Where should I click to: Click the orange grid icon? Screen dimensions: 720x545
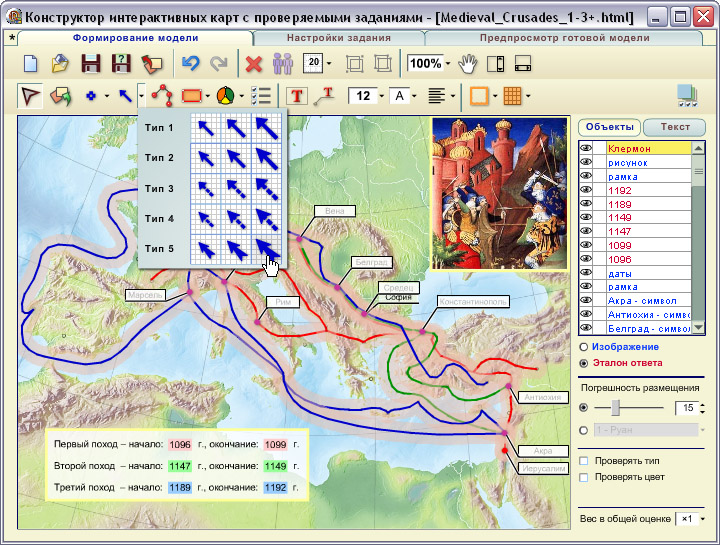click(x=512, y=96)
